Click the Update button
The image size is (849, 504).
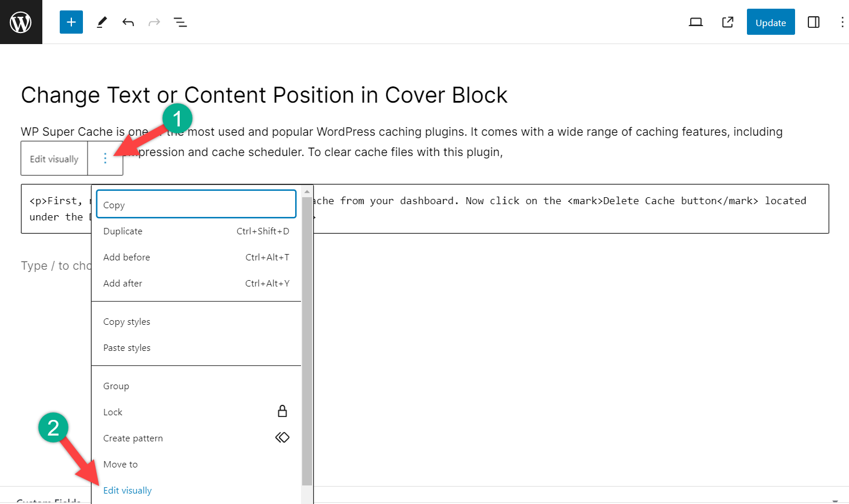pos(771,22)
